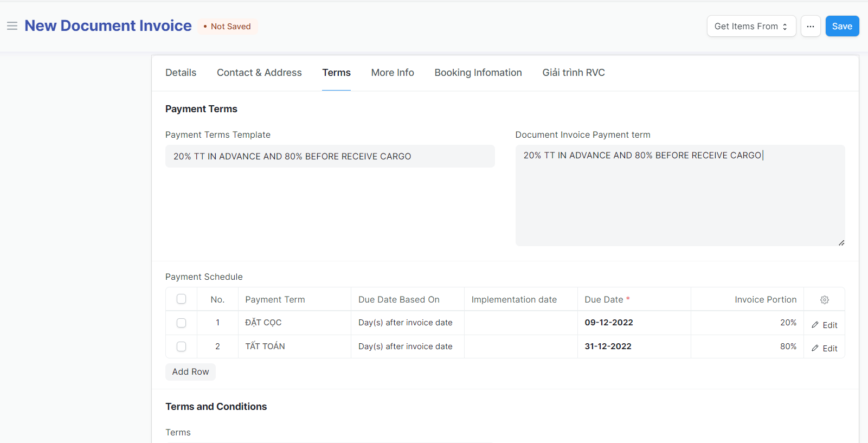The height and width of the screenshot is (443, 868).
Task: Open the Payment Terms Template field
Action: point(330,156)
